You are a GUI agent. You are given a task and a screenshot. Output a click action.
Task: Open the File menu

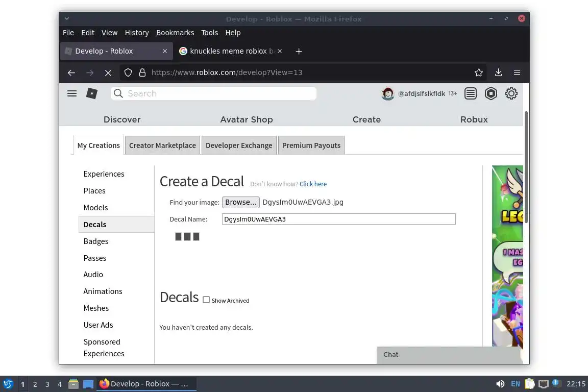(68, 33)
